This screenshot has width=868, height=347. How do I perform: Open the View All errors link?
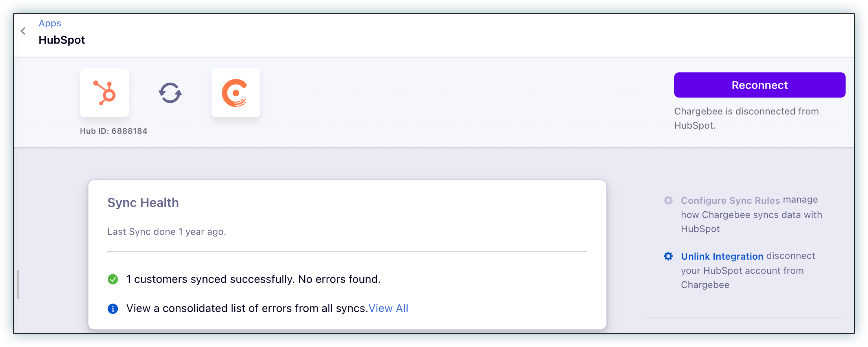tap(388, 308)
